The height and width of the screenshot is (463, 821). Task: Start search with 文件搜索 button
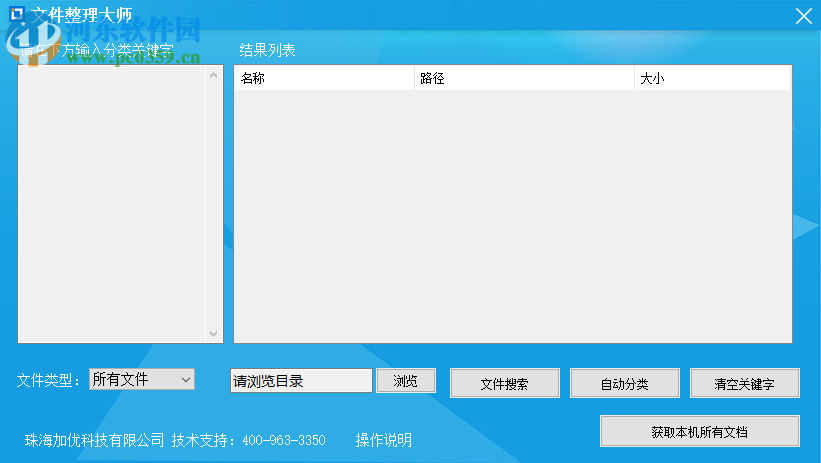(505, 383)
